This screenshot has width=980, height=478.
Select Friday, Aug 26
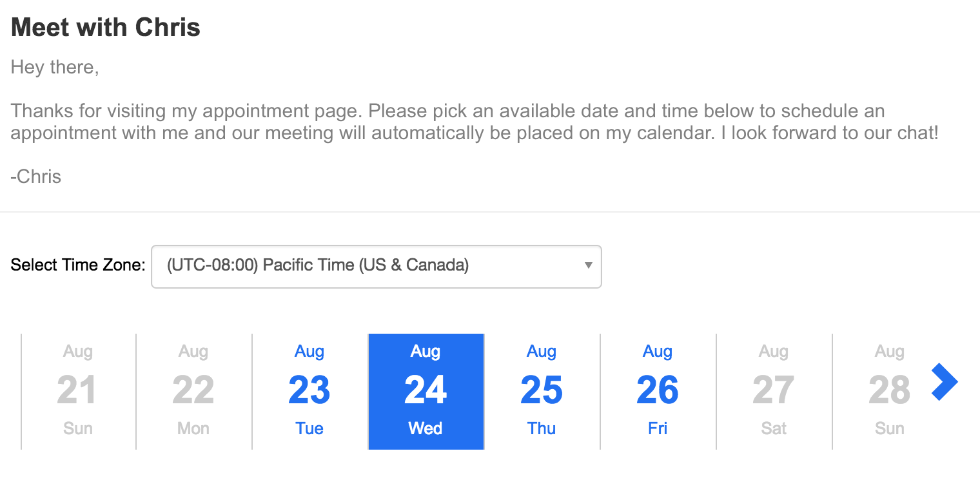[658, 391]
